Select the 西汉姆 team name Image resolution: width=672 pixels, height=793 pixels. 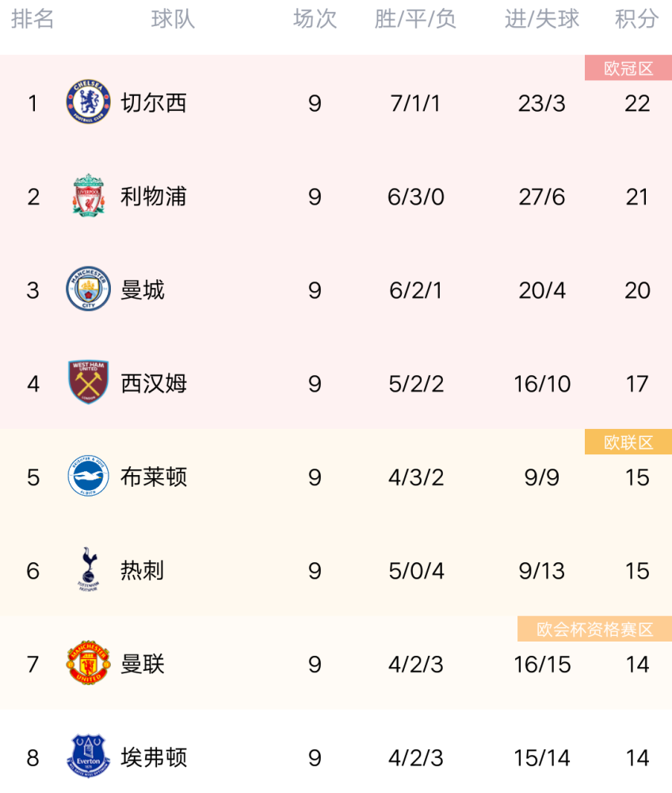click(x=154, y=383)
